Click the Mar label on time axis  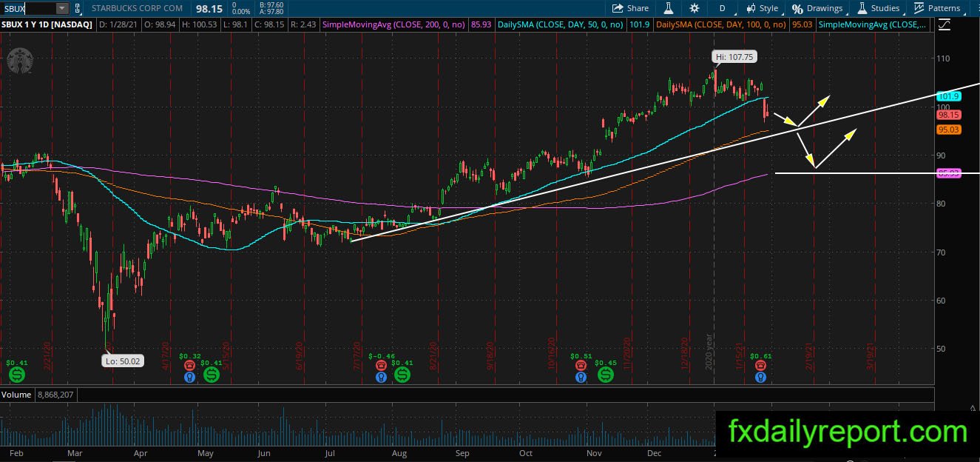tap(75, 452)
